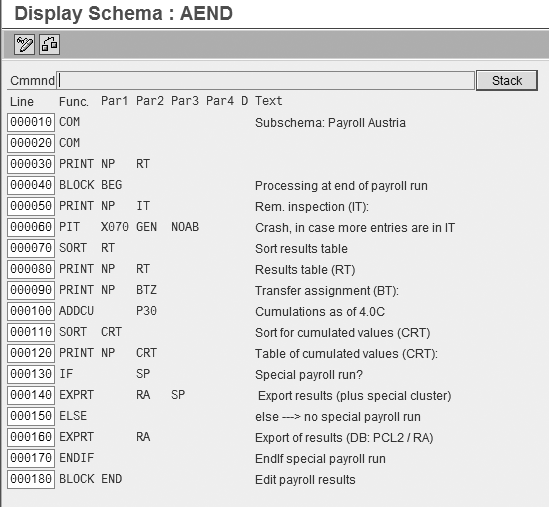Click the EXPRT function on line 000140

[x=76, y=395]
